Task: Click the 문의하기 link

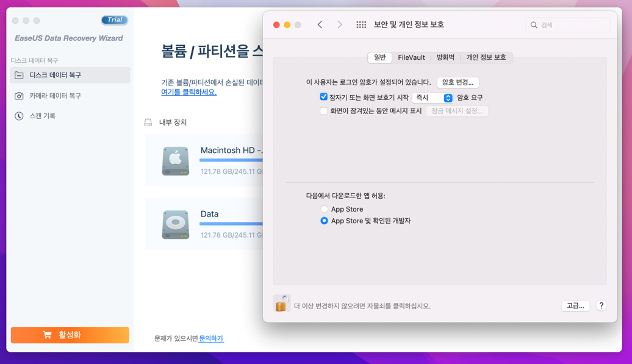Action: point(211,338)
